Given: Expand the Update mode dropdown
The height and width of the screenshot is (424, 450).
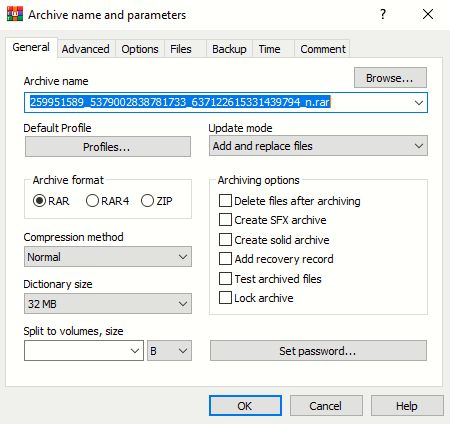Looking at the screenshot, I should pyautogui.click(x=318, y=146).
